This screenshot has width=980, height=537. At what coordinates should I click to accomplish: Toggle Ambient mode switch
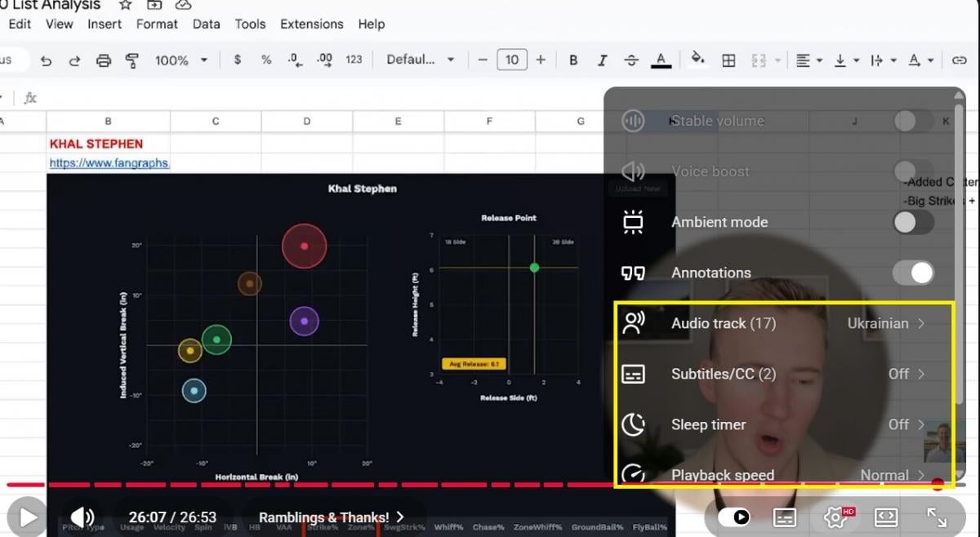[x=913, y=222]
